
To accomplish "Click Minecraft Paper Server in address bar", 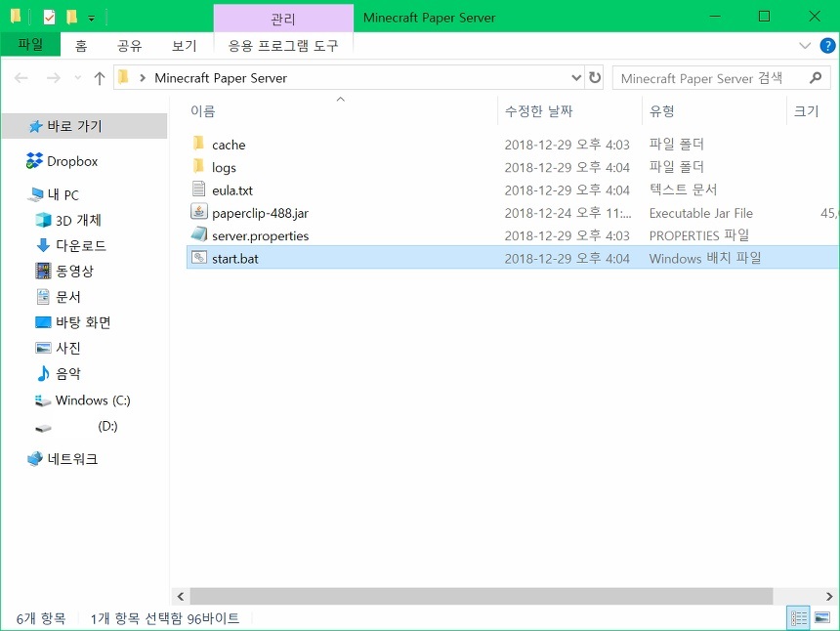I will click(221, 78).
